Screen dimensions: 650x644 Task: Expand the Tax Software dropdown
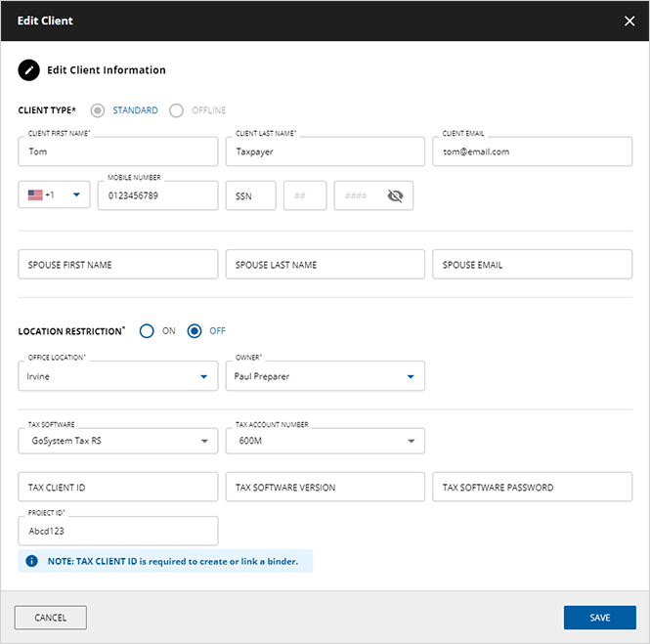(x=203, y=441)
